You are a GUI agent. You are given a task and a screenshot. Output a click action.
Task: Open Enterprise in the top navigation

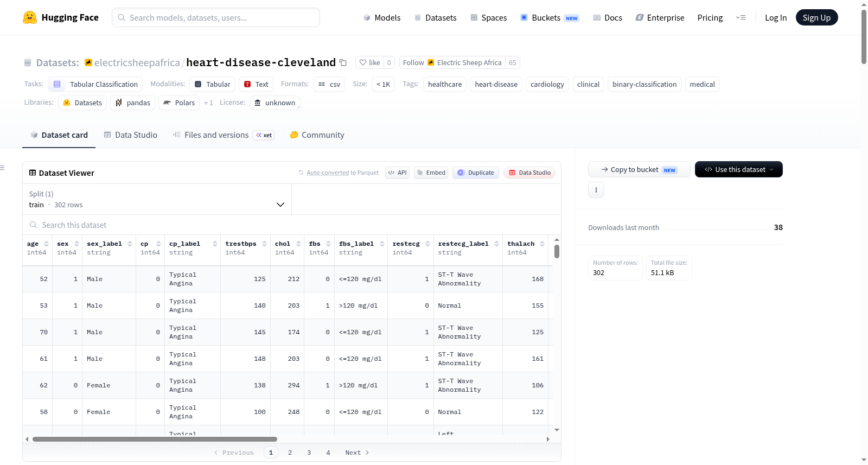tap(660, 17)
